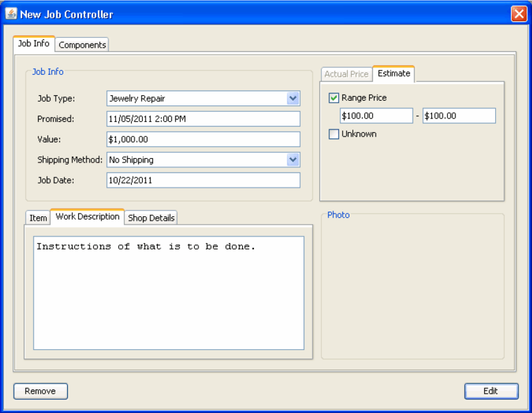532x413 pixels.
Task: Click the Range Price label text
Action: click(x=364, y=98)
